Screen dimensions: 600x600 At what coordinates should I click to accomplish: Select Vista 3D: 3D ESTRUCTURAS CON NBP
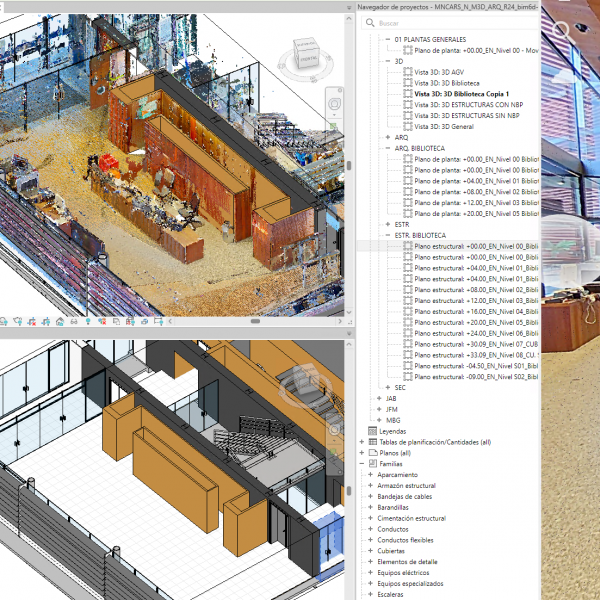click(x=468, y=104)
